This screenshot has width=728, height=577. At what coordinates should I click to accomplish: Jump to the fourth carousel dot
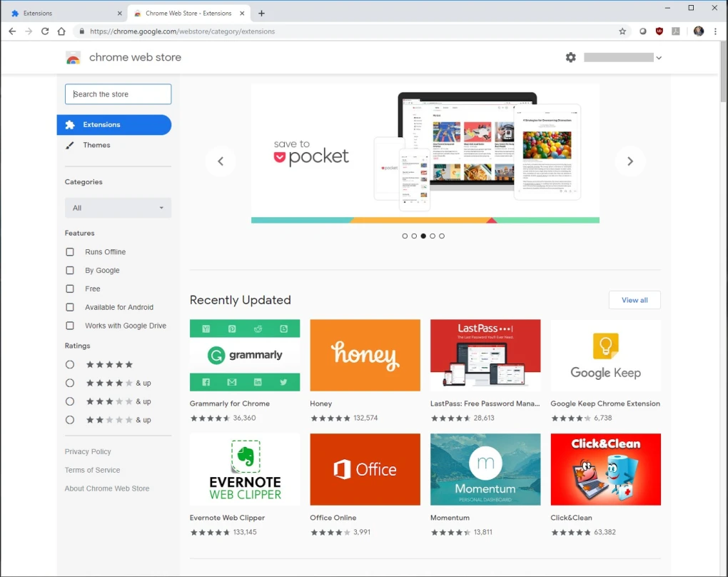click(x=433, y=236)
